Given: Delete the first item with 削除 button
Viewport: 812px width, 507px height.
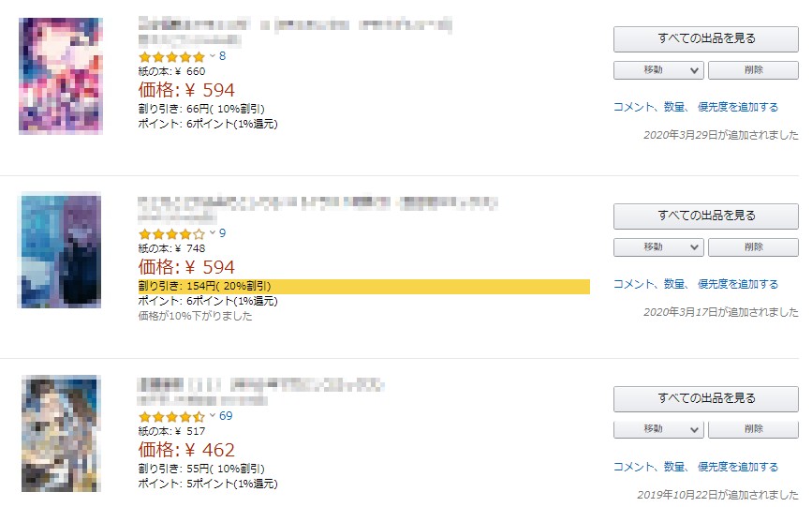Looking at the screenshot, I should (753, 70).
